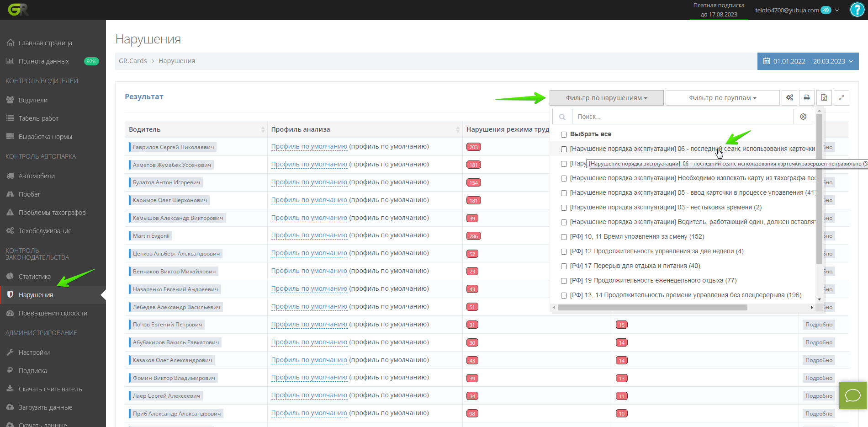Screen dimensions: 868x427
Task: Click the 286 violations badge for Martin Evgenii
Action: 473,236
